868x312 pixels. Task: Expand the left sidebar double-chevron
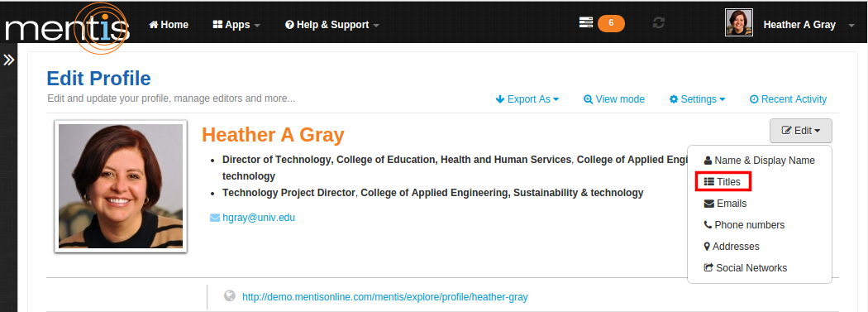(x=8, y=60)
